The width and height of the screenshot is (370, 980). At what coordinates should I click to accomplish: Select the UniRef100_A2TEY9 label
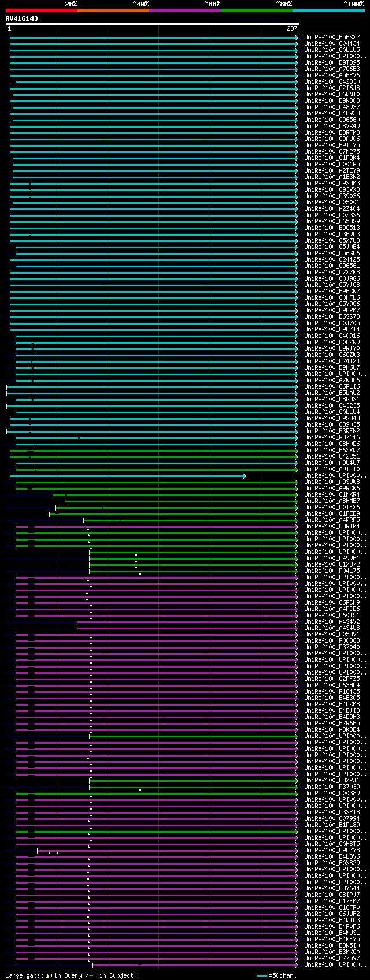tap(332, 170)
